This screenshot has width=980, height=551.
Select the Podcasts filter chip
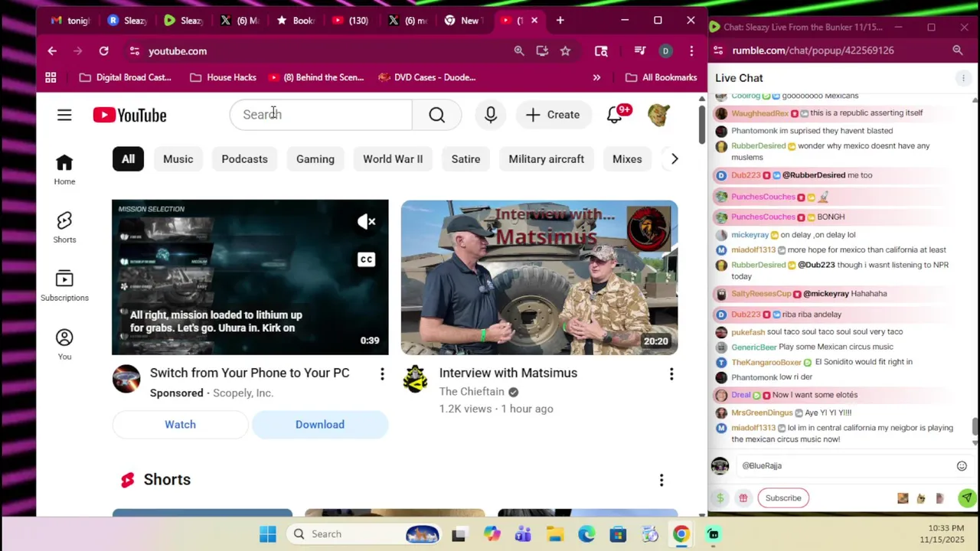point(244,159)
